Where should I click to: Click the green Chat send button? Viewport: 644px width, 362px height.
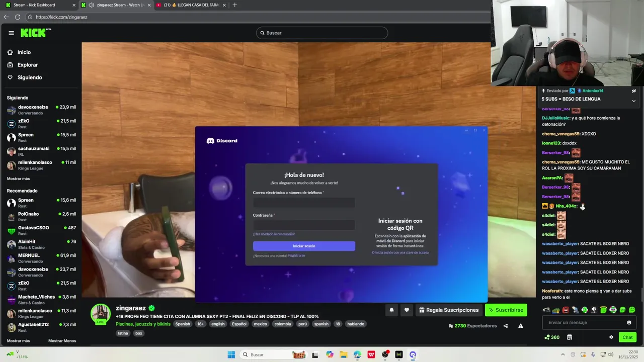[627, 337]
